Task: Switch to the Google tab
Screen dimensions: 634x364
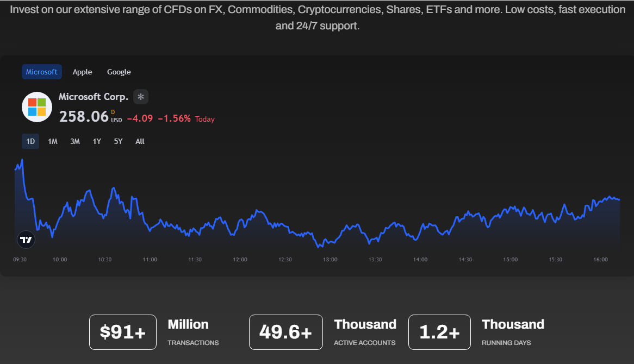Action: [119, 72]
